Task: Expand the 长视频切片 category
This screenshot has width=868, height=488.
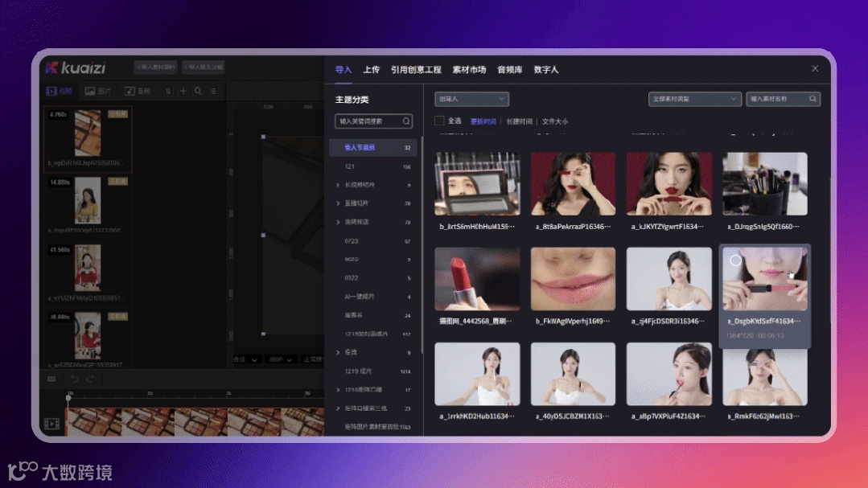Action: coord(338,185)
